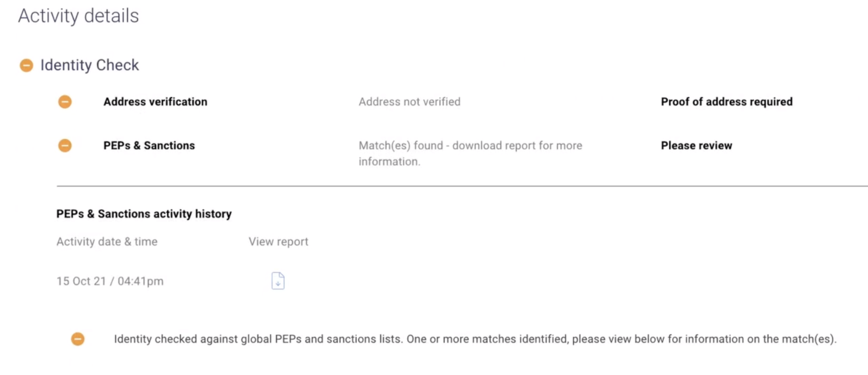This screenshot has width=868, height=375.
Task: Select the Address not verified status text
Action: pyautogui.click(x=409, y=102)
